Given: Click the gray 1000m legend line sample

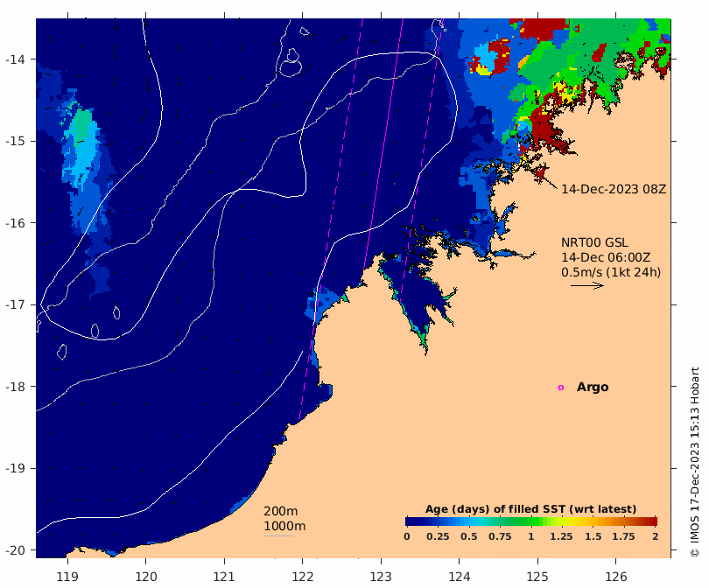Looking at the screenshot, I should [x=278, y=536].
